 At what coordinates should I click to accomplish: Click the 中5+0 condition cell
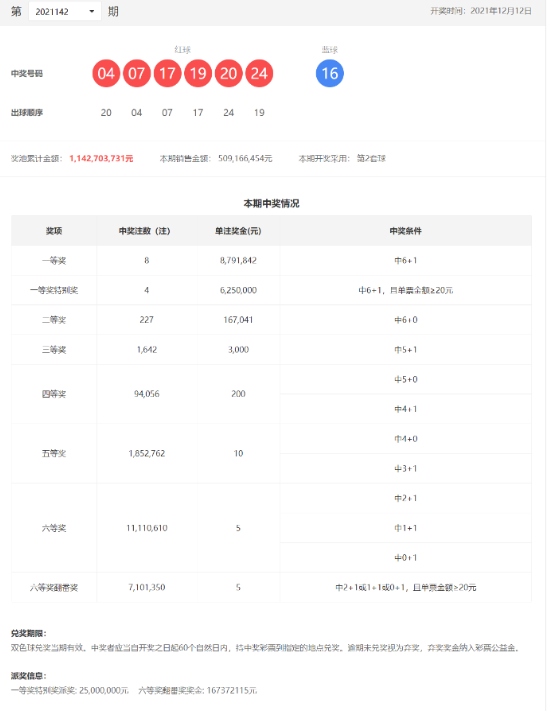(405, 379)
